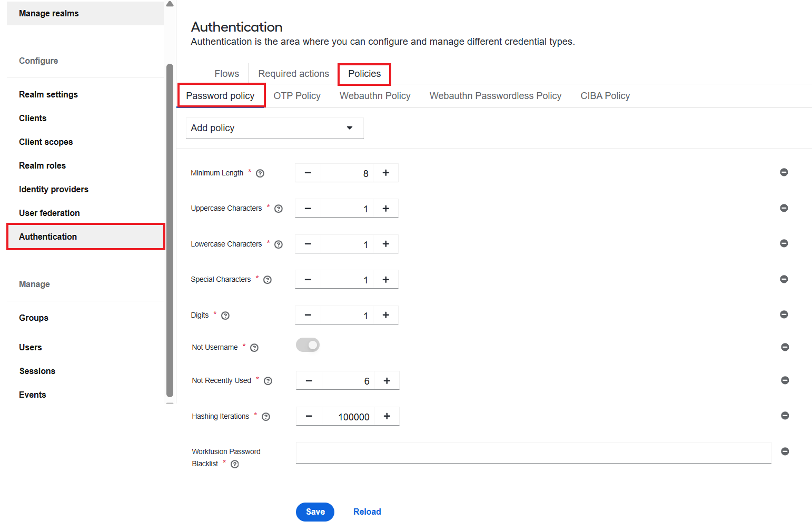This screenshot has height=531, width=812.
Task: Open the Add policy dropdown
Action: tap(274, 128)
